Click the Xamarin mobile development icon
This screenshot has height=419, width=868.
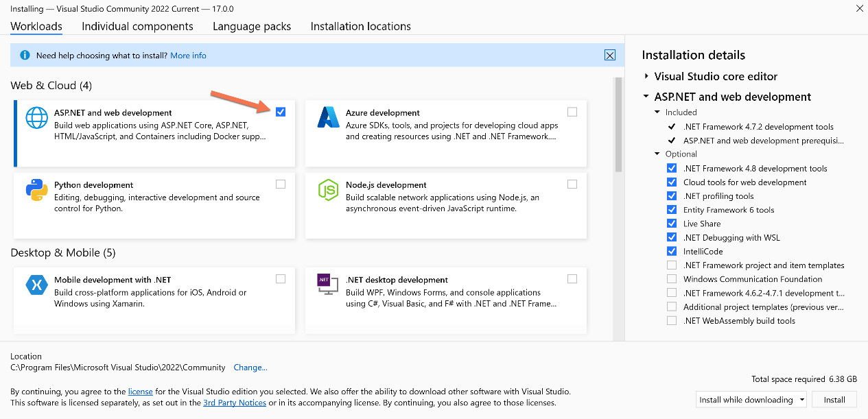(36, 285)
